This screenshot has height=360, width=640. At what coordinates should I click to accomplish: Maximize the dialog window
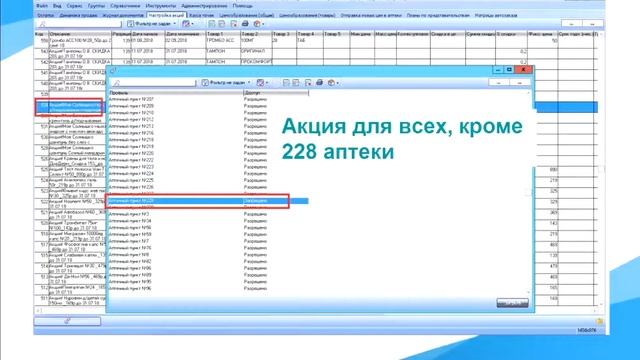click(x=509, y=70)
